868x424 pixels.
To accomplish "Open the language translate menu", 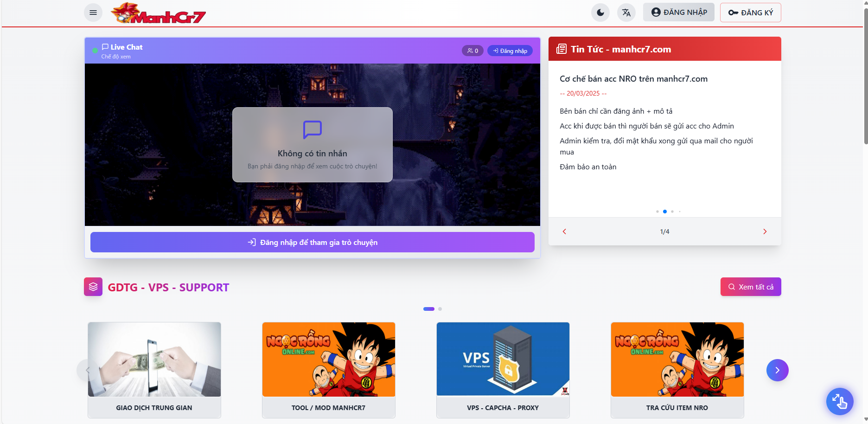I will [x=626, y=13].
